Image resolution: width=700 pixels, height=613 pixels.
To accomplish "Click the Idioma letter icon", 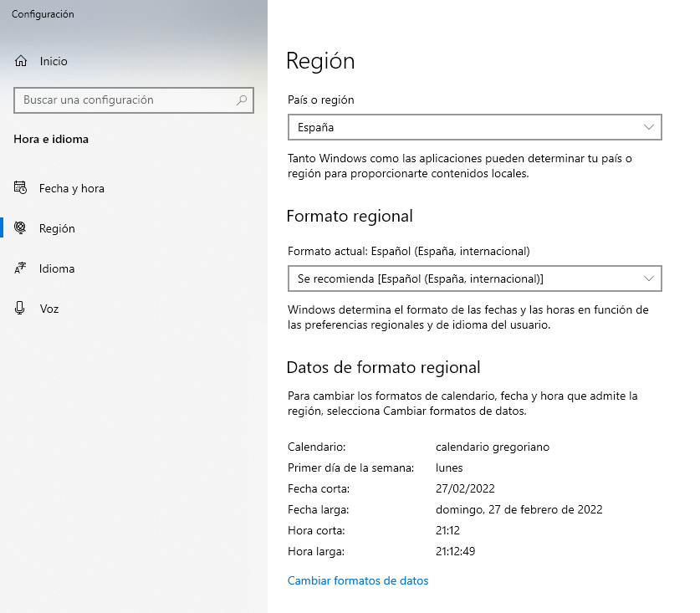I will [x=21, y=268].
